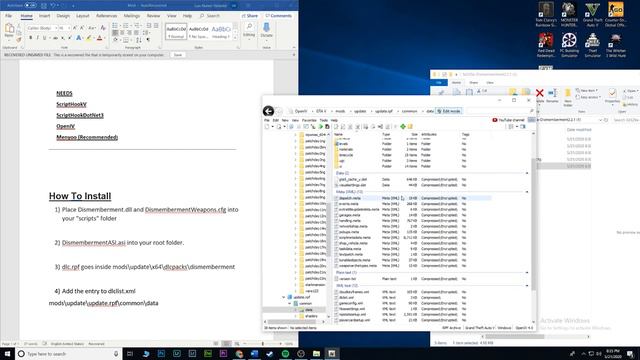Viewport: 640px width, 360px height.
Task: Open the File tab in Word
Action: 9,16
